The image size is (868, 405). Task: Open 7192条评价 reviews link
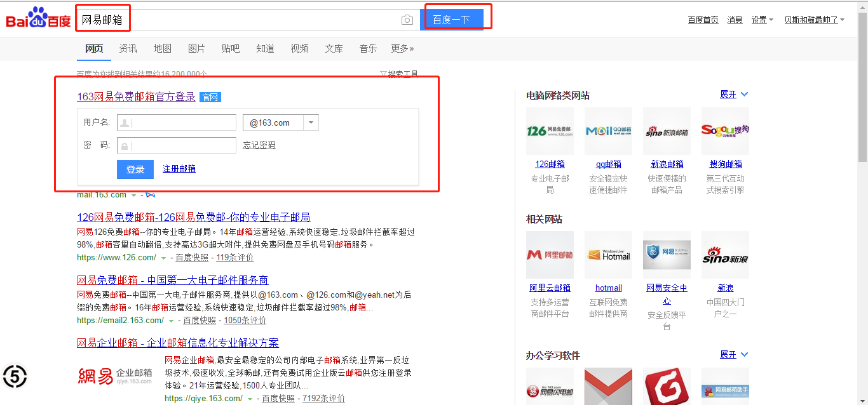(323, 398)
